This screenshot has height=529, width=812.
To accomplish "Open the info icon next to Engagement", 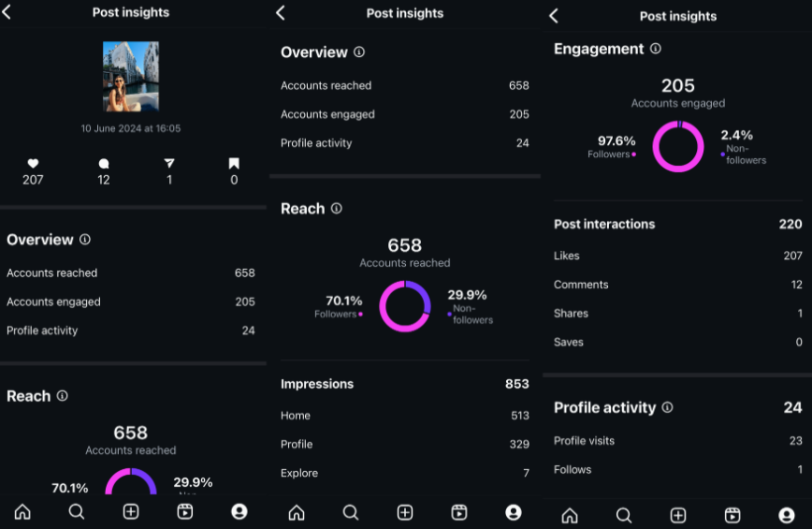I will 656,49.
